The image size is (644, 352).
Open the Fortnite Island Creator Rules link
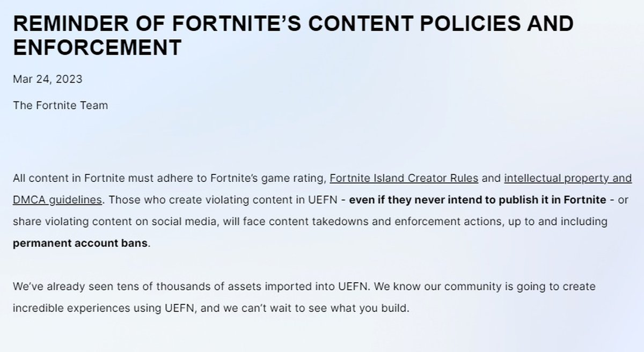click(404, 178)
